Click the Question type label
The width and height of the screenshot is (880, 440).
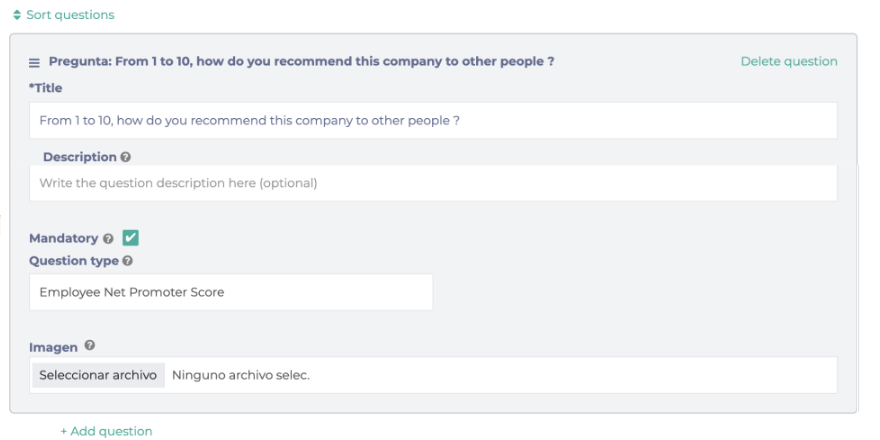pyautogui.click(x=74, y=261)
